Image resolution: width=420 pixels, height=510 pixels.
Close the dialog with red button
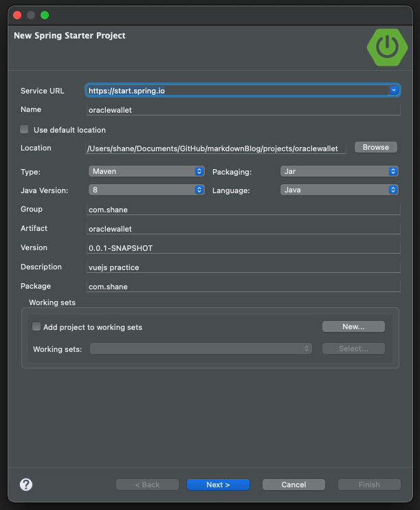coord(17,15)
